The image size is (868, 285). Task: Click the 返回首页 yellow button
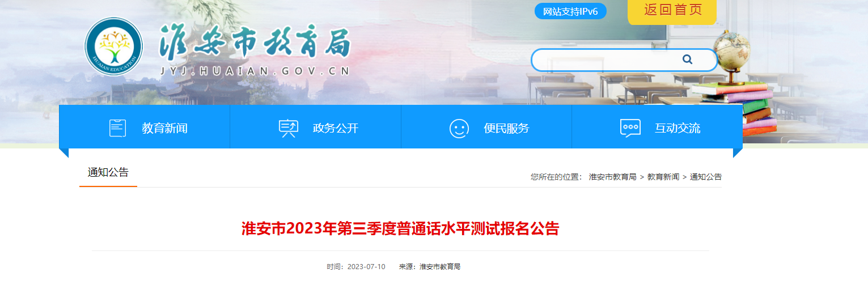pos(672,10)
